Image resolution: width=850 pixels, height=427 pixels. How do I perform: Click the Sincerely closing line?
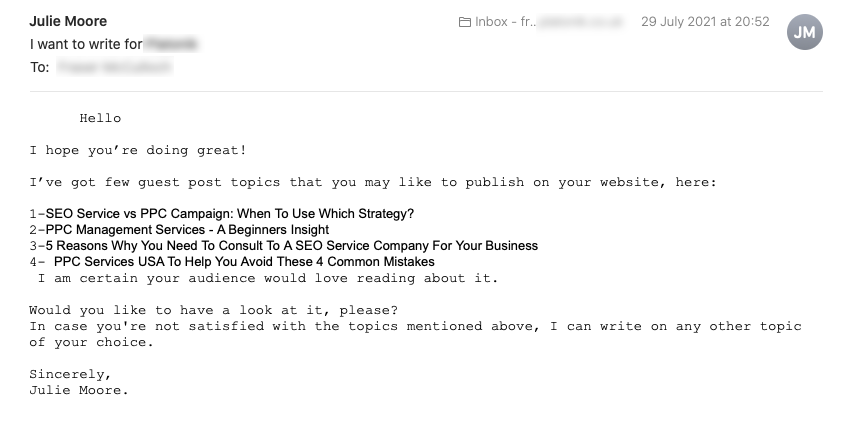70,374
